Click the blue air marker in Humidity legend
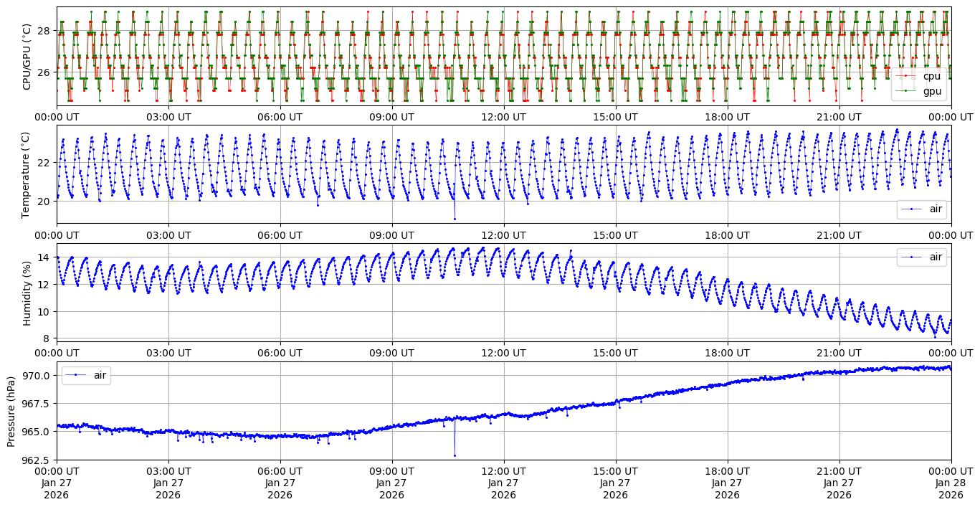 pos(911,257)
